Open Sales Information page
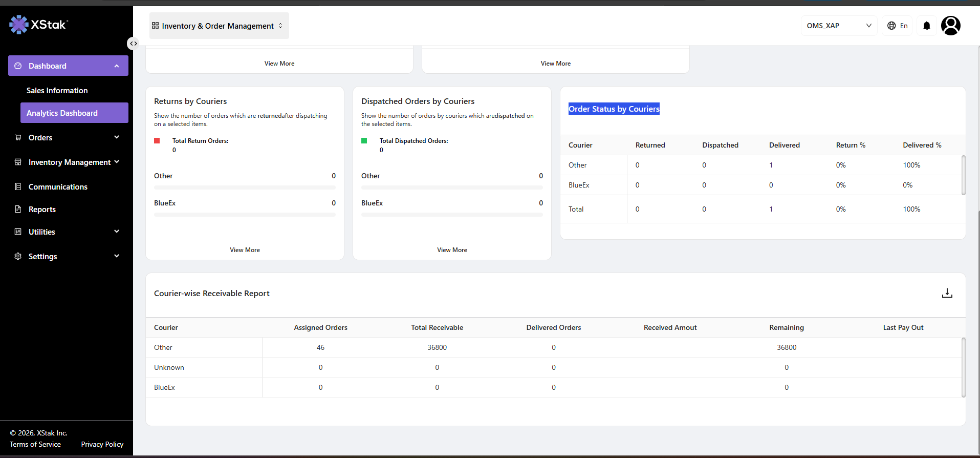The width and height of the screenshot is (980, 458). (57, 91)
